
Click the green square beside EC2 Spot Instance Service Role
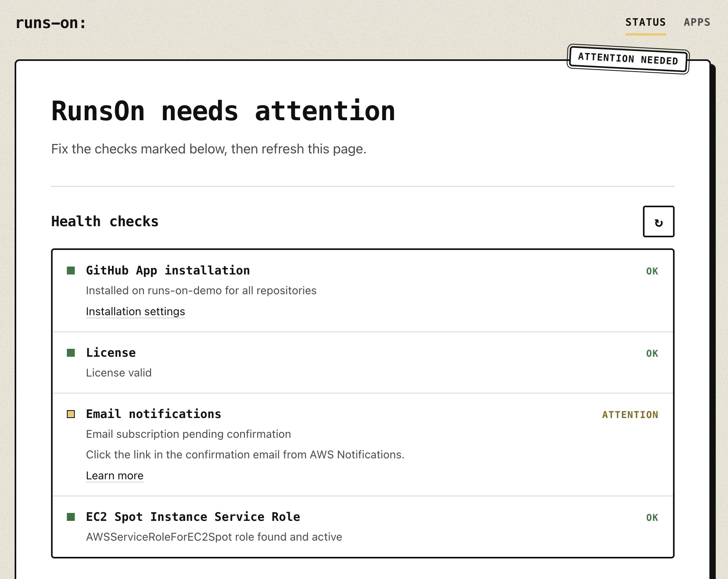[71, 517]
